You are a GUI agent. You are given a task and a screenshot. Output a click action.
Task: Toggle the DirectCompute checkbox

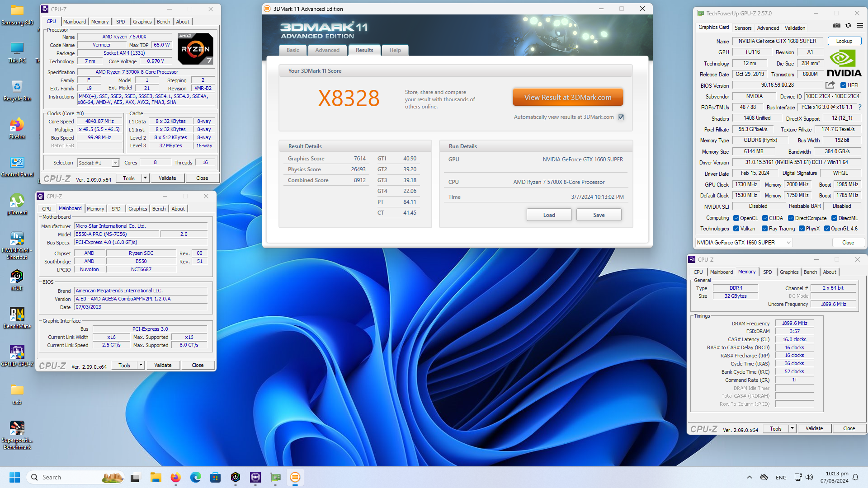click(791, 218)
